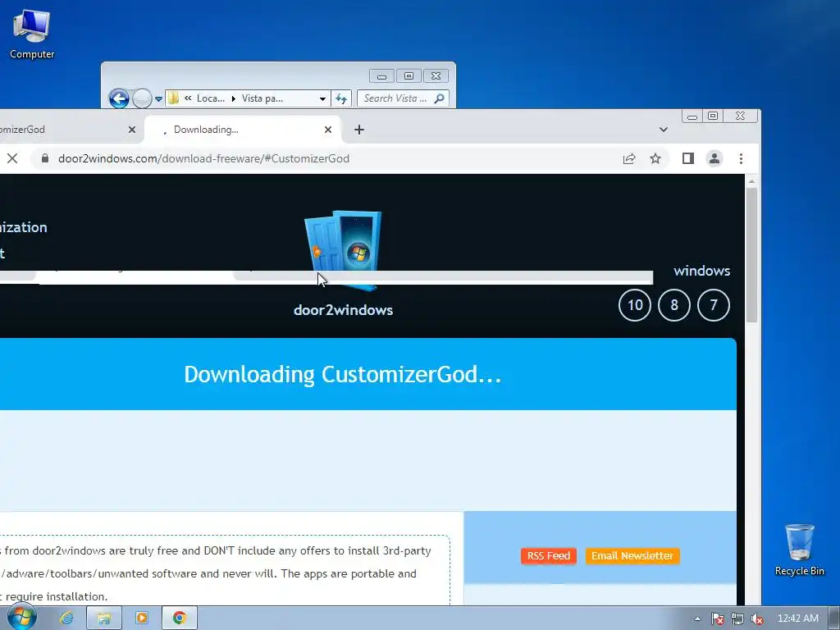Toggle the Chrome side panel
The width and height of the screenshot is (840, 630).
[x=688, y=158]
